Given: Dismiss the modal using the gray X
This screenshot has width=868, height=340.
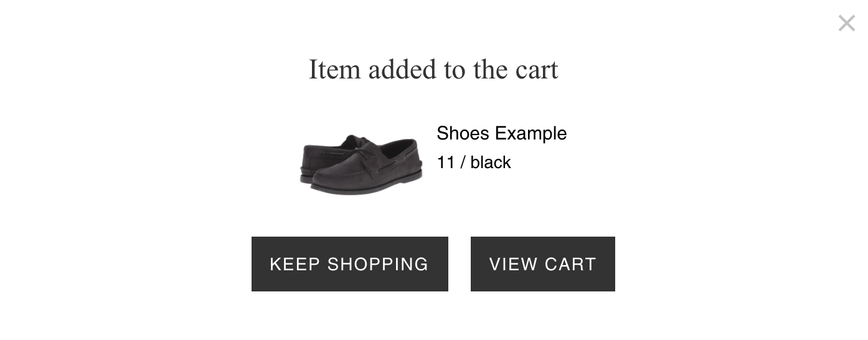Looking at the screenshot, I should click(x=846, y=24).
